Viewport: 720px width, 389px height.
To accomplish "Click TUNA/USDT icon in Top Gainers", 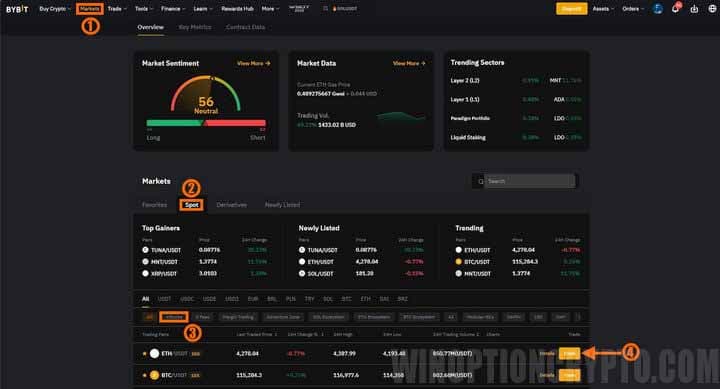I will (146, 250).
